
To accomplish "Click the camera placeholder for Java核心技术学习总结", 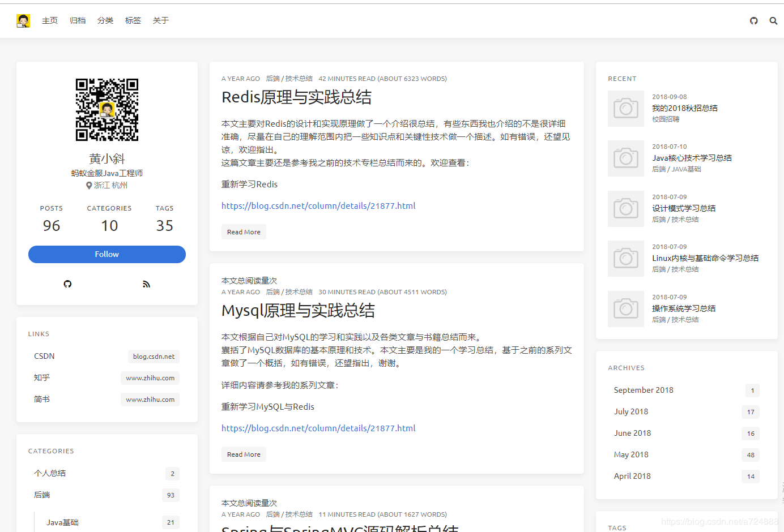I will [626, 158].
